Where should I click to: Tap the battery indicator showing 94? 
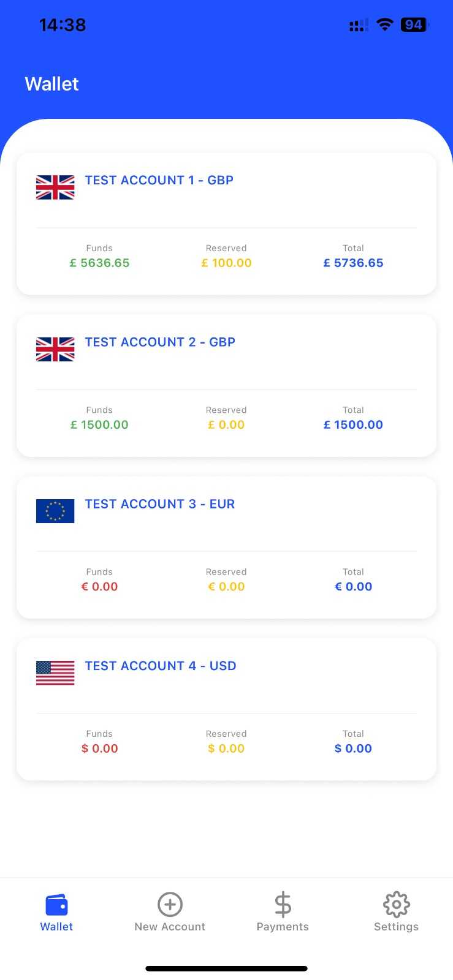(x=414, y=24)
